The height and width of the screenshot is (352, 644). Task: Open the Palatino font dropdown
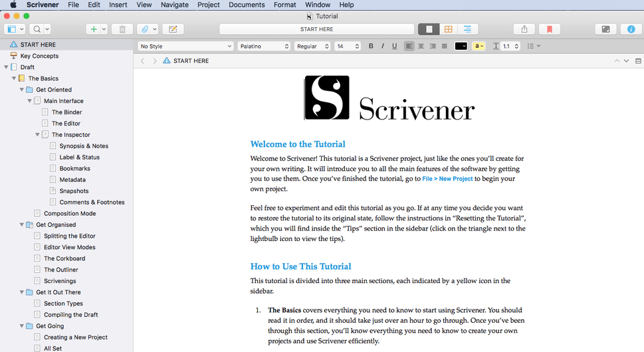click(x=264, y=46)
